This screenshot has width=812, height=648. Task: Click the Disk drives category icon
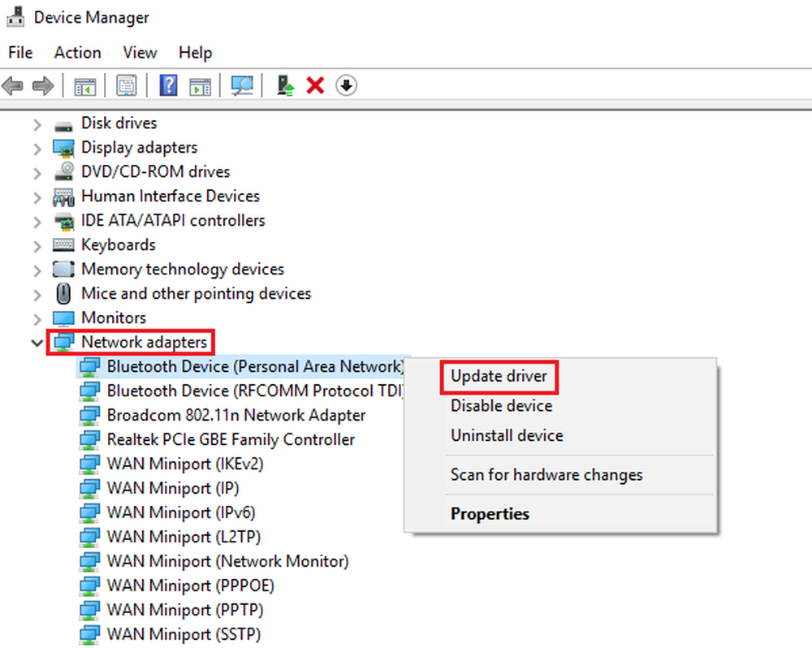tap(63, 125)
